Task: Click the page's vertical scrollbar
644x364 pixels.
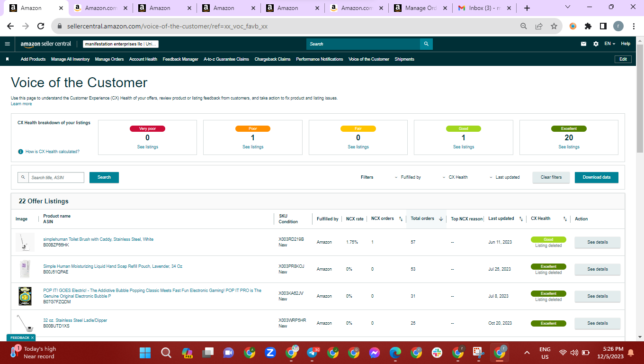Action: pyautogui.click(x=640, y=100)
